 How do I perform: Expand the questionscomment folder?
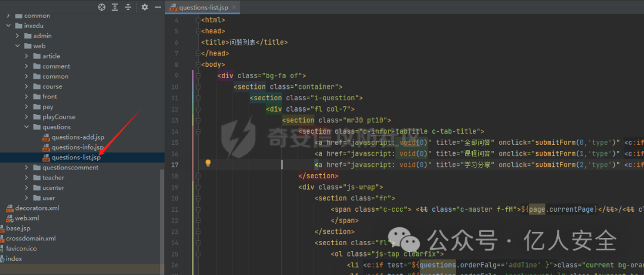click(27, 167)
